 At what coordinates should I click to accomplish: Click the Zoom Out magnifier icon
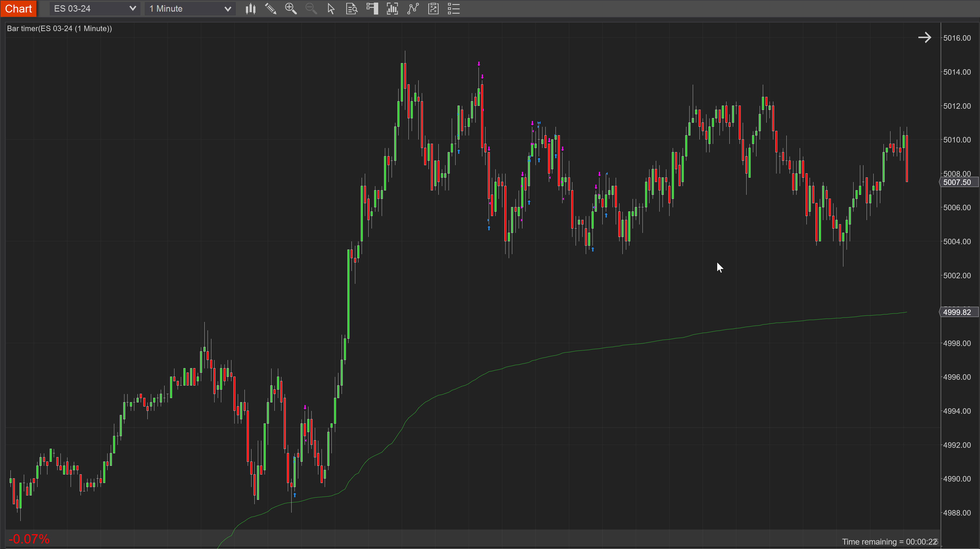(x=311, y=9)
